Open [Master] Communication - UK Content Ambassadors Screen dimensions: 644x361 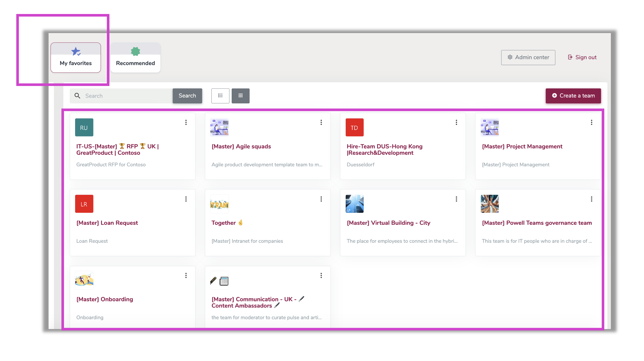click(258, 302)
